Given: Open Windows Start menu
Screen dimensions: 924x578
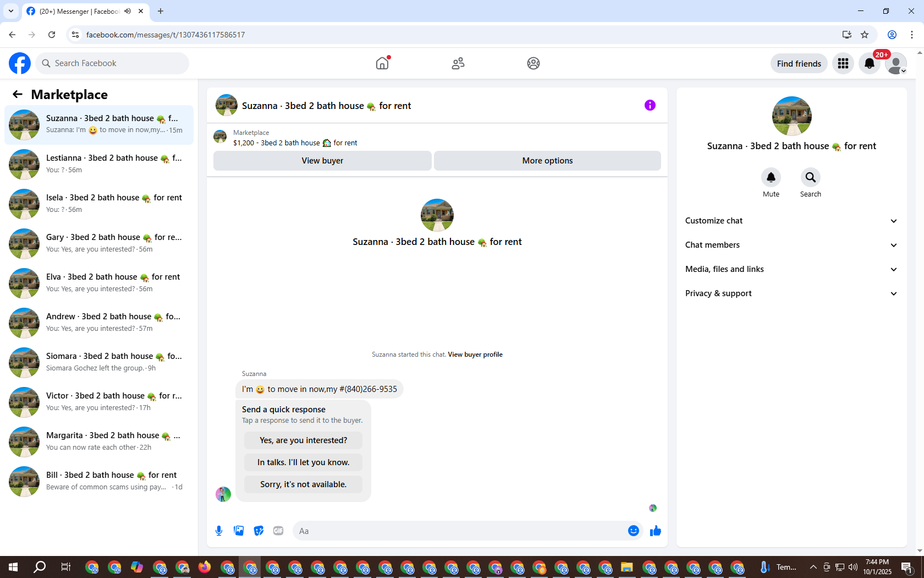Looking at the screenshot, I should pos(13,567).
